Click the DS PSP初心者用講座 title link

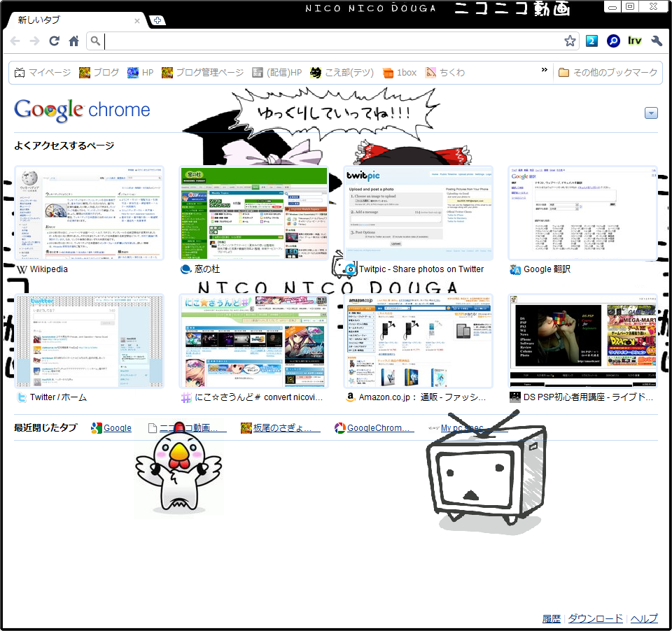(588, 397)
